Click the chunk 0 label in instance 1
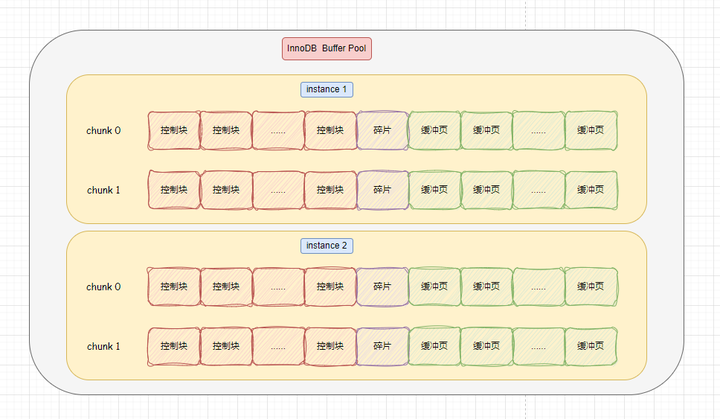 point(103,130)
